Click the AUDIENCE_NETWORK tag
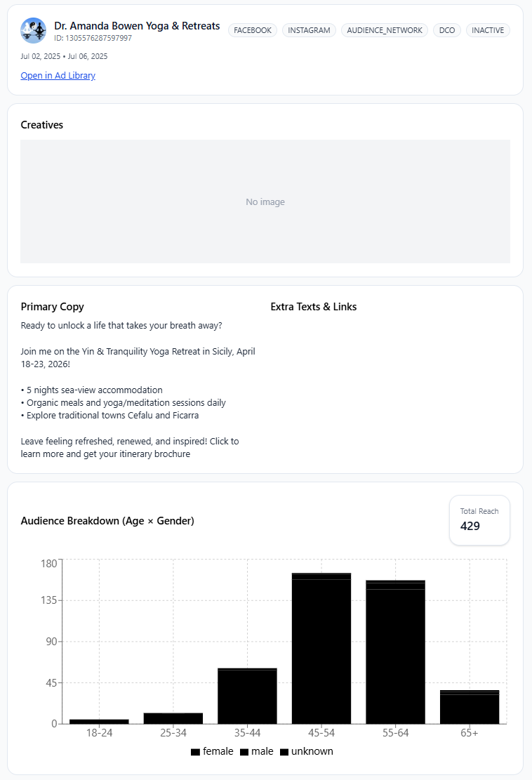 point(385,30)
